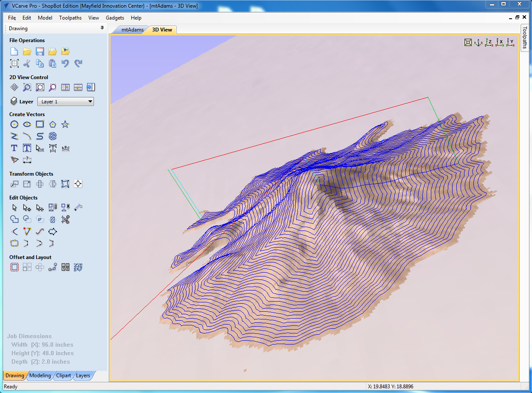Switch to isometric 3D view icon
Screen dimensions: 532x393
coord(478,42)
